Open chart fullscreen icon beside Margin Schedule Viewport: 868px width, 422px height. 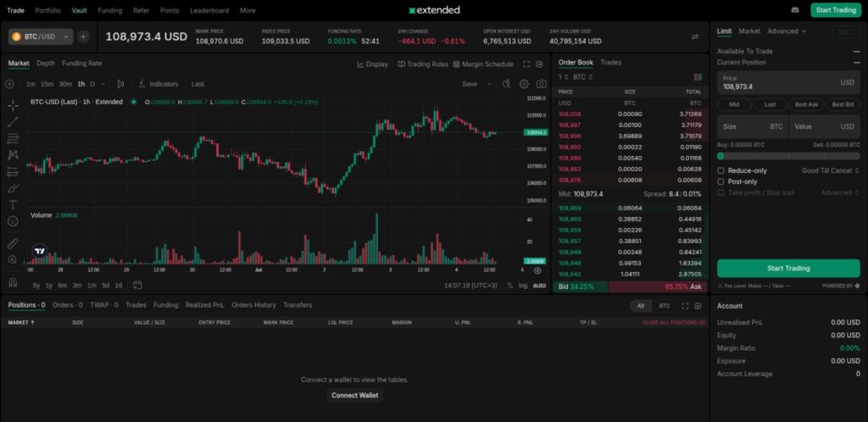pos(526,64)
